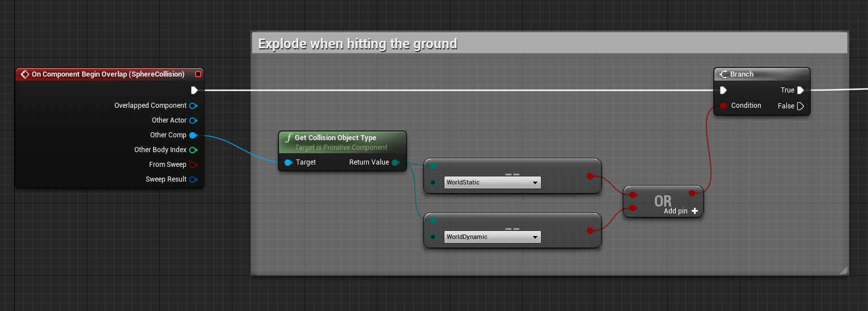This screenshot has height=311, width=868.
Task: Click the Other Comp output pin
Action: pyautogui.click(x=193, y=135)
